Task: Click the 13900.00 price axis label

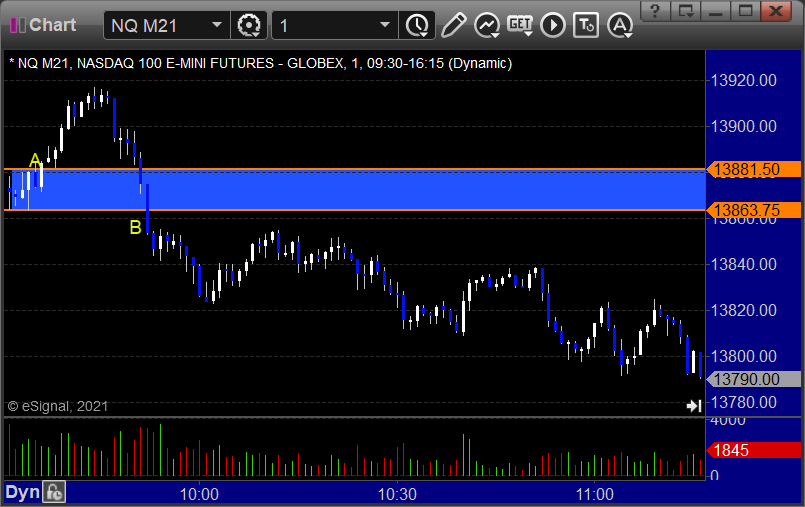Action: [x=743, y=126]
